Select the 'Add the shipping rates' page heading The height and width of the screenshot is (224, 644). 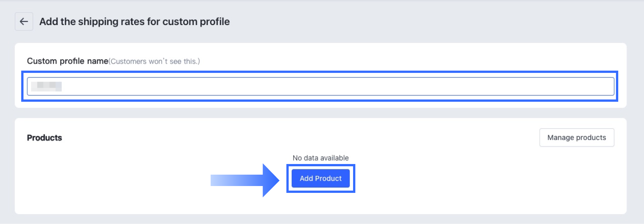pos(134,22)
